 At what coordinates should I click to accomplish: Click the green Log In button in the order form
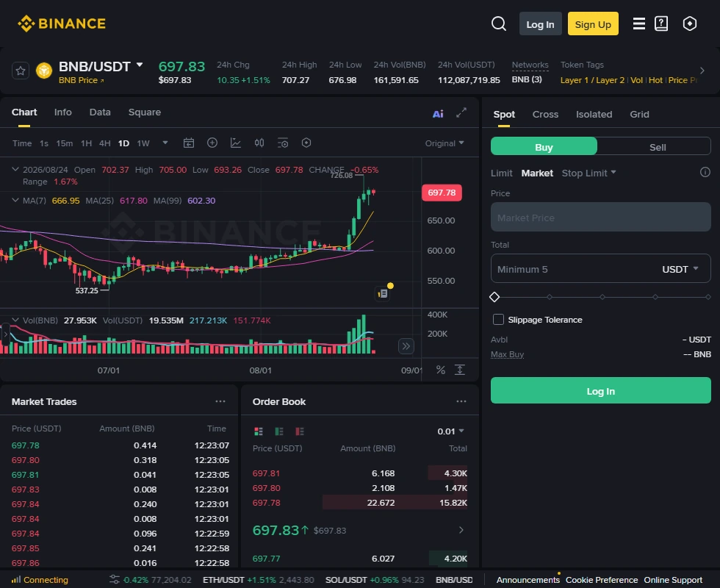click(601, 390)
